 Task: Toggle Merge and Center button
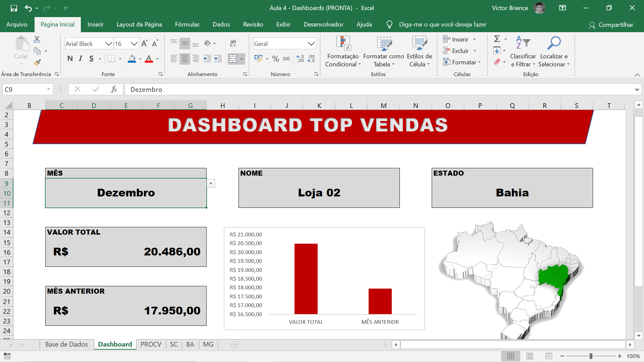click(x=233, y=59)
